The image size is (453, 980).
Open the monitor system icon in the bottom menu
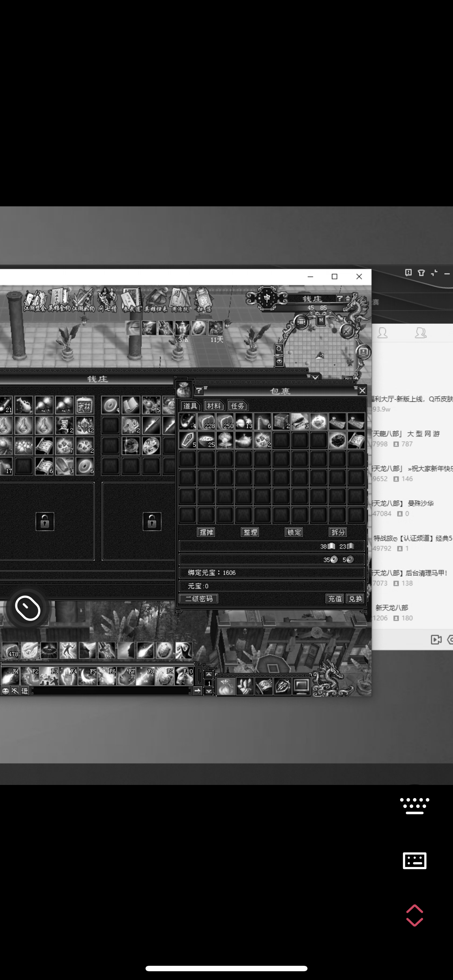tap(301, 687)
